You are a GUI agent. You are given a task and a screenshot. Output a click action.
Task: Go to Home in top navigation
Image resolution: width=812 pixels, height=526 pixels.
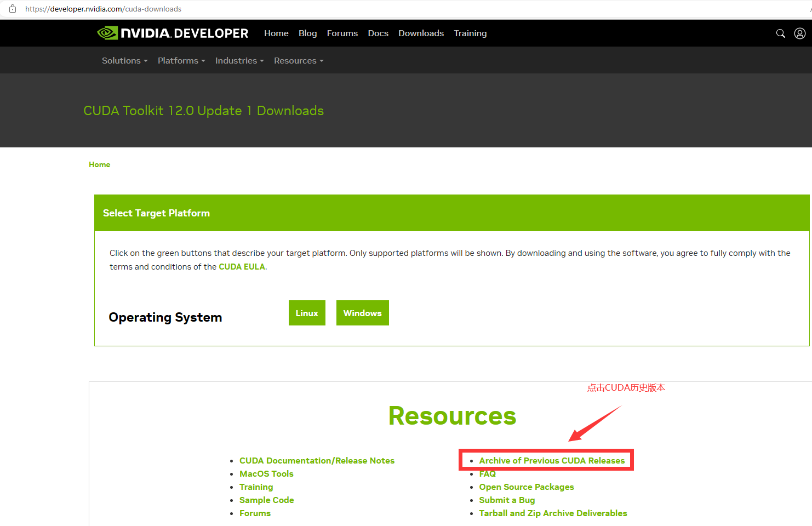point(276,33)
